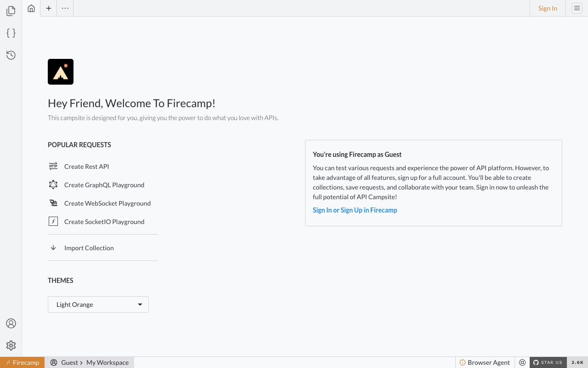The width and height of the screenshot is (588, 368).
Task: Open the Light Orange themes dropdown
Action: [x=98, y=305]
